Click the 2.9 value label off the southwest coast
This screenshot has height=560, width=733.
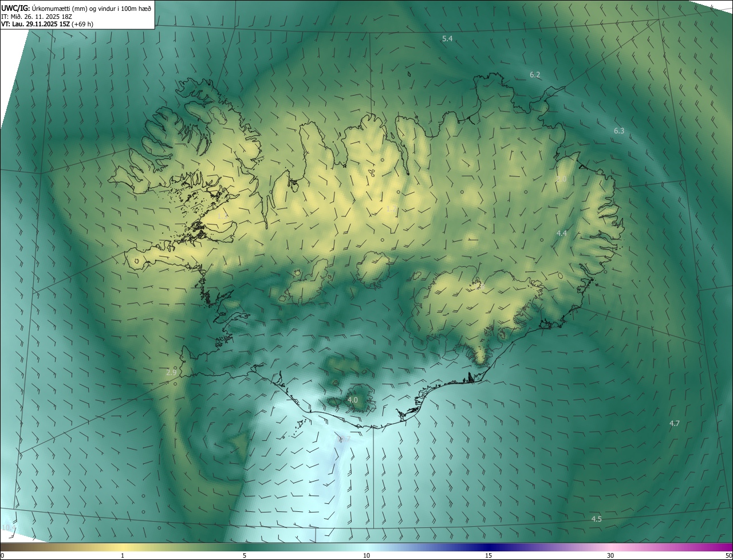[171, 372]
